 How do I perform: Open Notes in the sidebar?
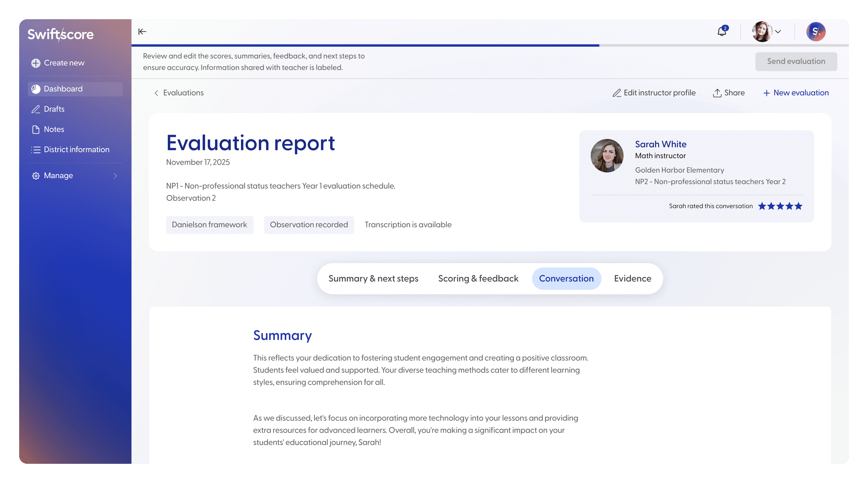pos(54,129)
